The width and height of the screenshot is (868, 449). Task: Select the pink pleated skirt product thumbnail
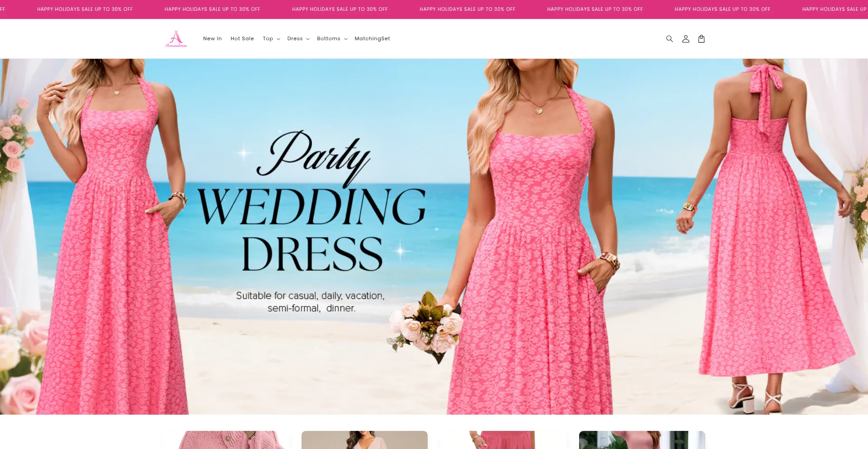[503, 440]
